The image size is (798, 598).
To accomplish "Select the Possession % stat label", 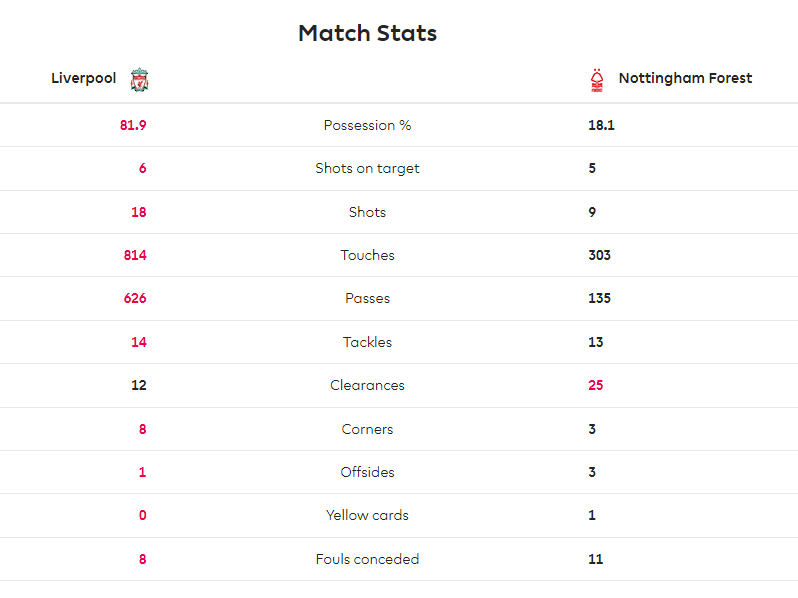I will [x=367, y=125].
